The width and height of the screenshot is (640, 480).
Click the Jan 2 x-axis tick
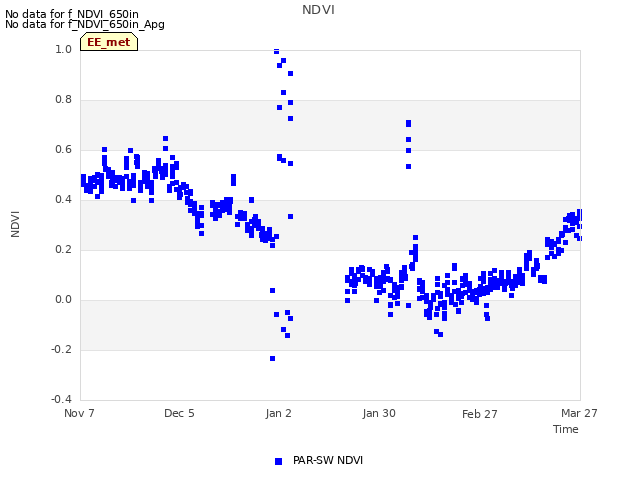(x=278, y=413)
